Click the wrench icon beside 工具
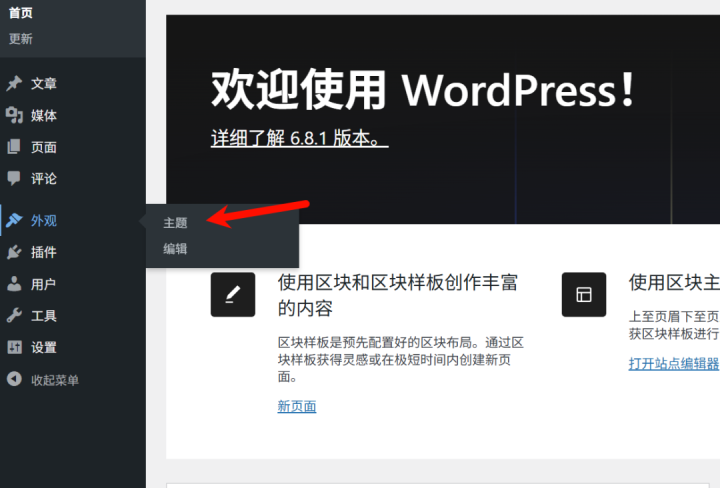The image size is (720, 488). 14,315
